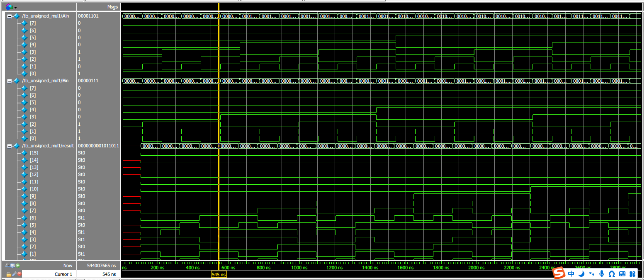Click the microphone voice input icon
This screenshot has width=644, height=280.
(602, 274)
